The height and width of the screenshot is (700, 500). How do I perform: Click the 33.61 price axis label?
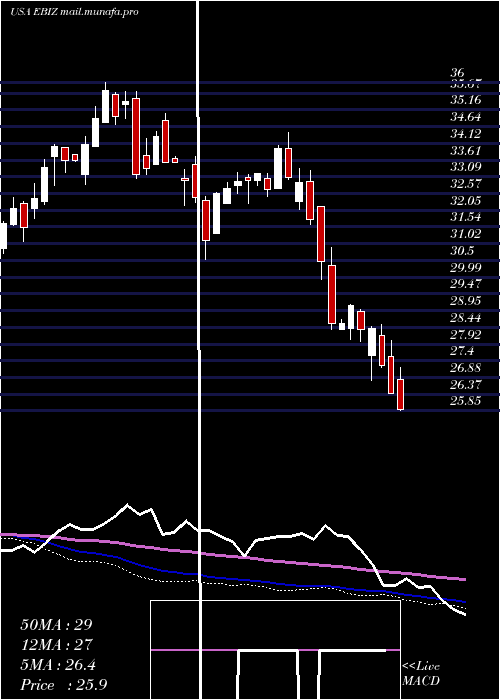coord(466,150)
